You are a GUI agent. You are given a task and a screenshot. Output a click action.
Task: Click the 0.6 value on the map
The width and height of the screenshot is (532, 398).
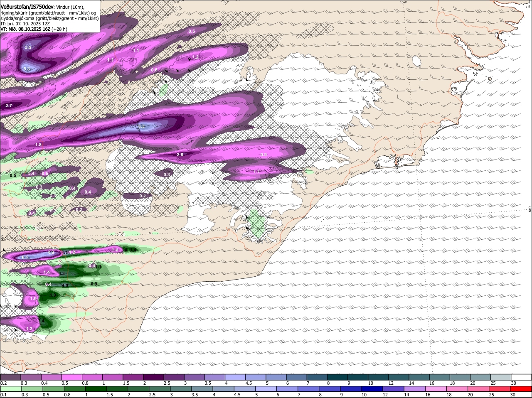tap(45, 174)
